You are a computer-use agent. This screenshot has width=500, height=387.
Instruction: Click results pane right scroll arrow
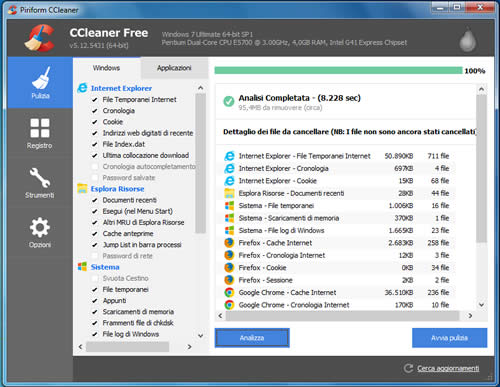470,315
